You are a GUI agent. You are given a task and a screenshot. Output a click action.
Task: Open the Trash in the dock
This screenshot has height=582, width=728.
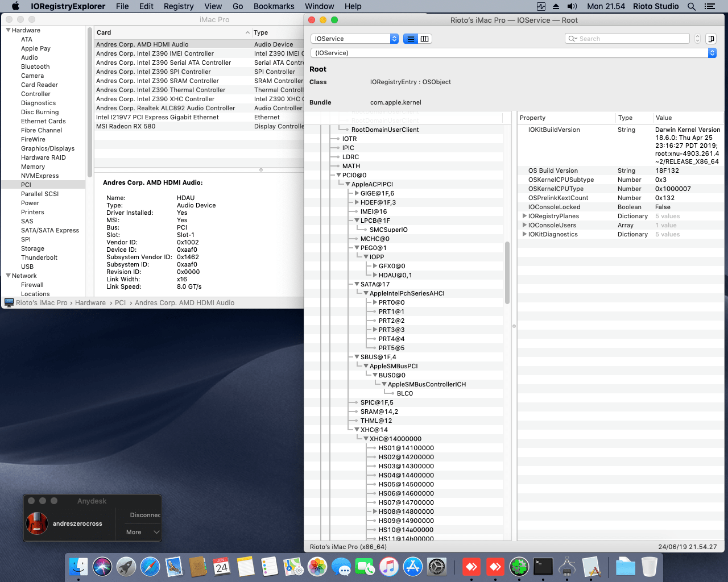tap(649, 567)
